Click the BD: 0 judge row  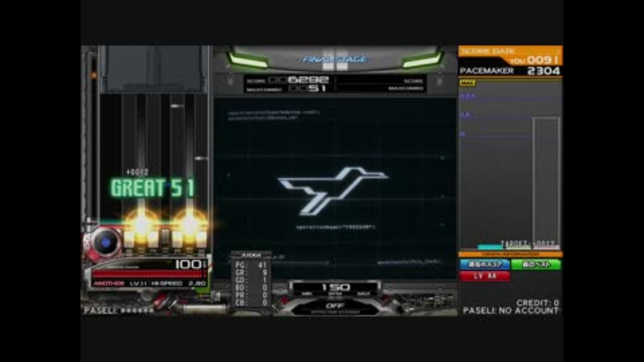coord(251,288)
